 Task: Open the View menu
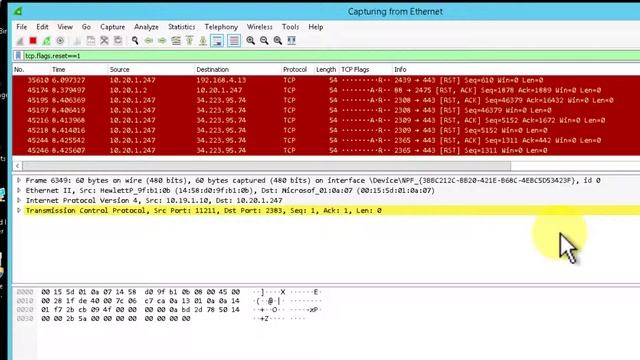point(65,27)
